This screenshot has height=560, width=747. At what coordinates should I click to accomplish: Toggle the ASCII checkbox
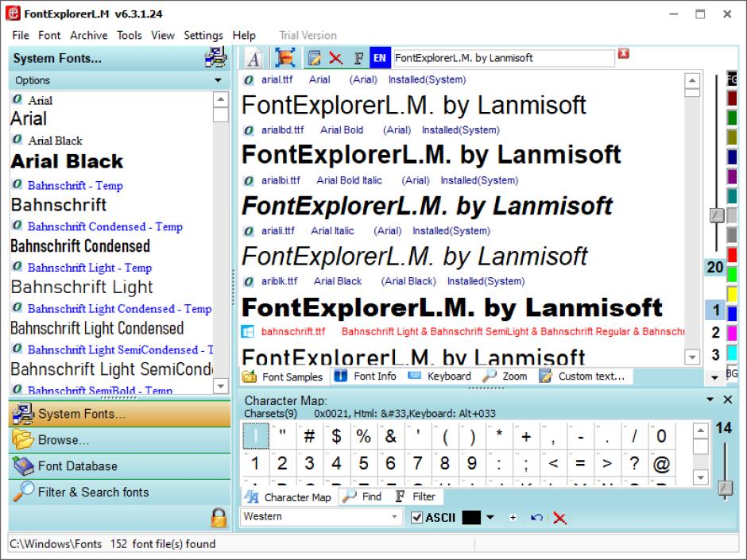417,518
